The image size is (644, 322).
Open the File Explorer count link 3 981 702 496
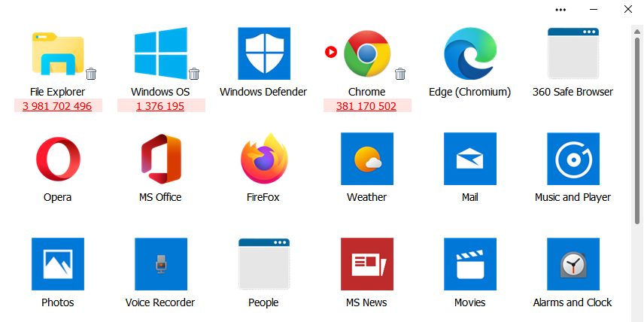tap(57, 106)
